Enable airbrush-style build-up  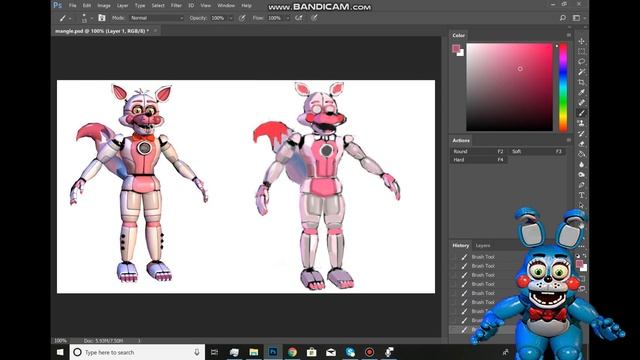pos(299,18)
